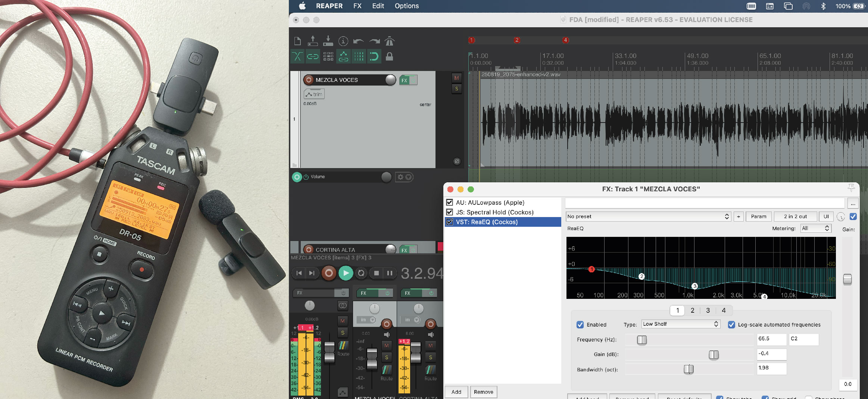This screenshot has width=868, height=399.
Task: Open input dropdown on MEZCLA VOCES mixer strip
Action: [x=366, y=320]
